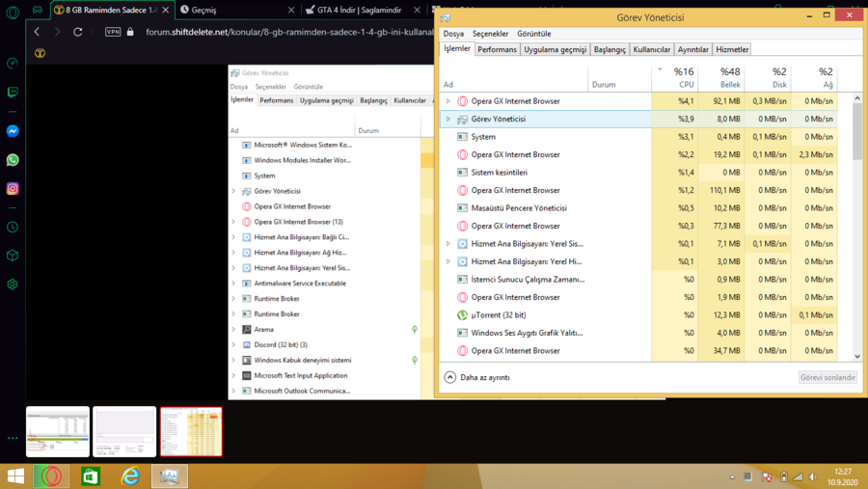Click the volume speaker tray icon
The image size is (868, 489).
[x=813, y=476]
